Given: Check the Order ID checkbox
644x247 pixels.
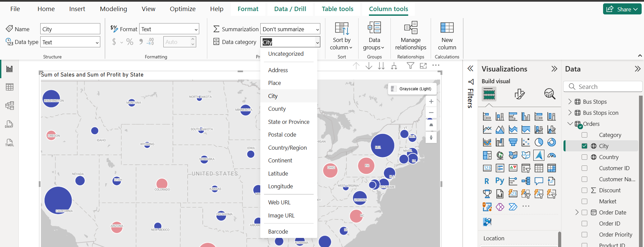Looking at the screenshot, I should pos(584,224).
